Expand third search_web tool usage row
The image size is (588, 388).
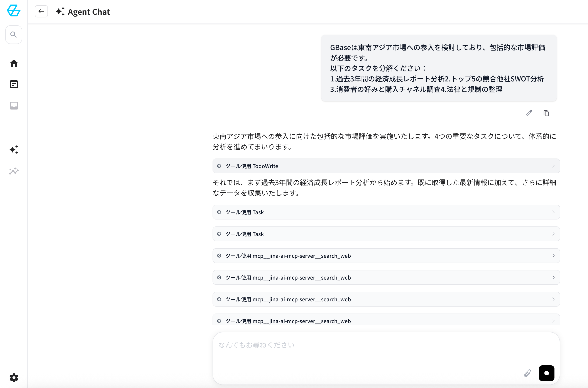coord(386,299)
